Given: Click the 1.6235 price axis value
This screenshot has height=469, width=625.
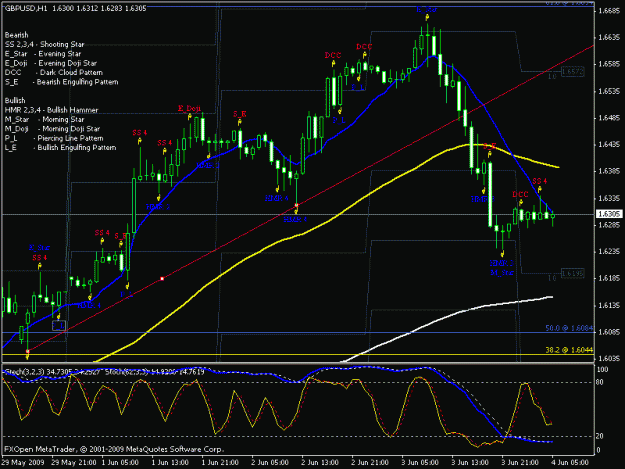Looking at the screenshot, I should tap(609, 251).
